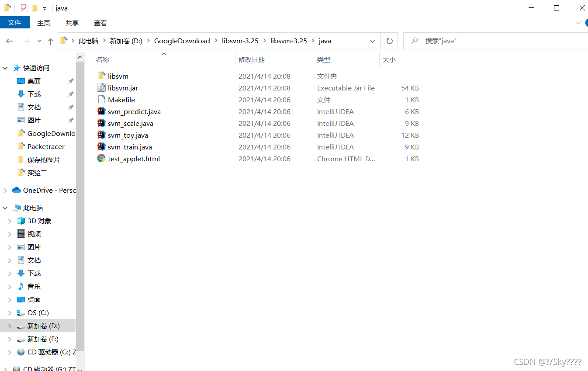Viewport: 588px width, 371px height.
Task: Select OneDrive - Personal in sidebar
Action: point(44,190)
